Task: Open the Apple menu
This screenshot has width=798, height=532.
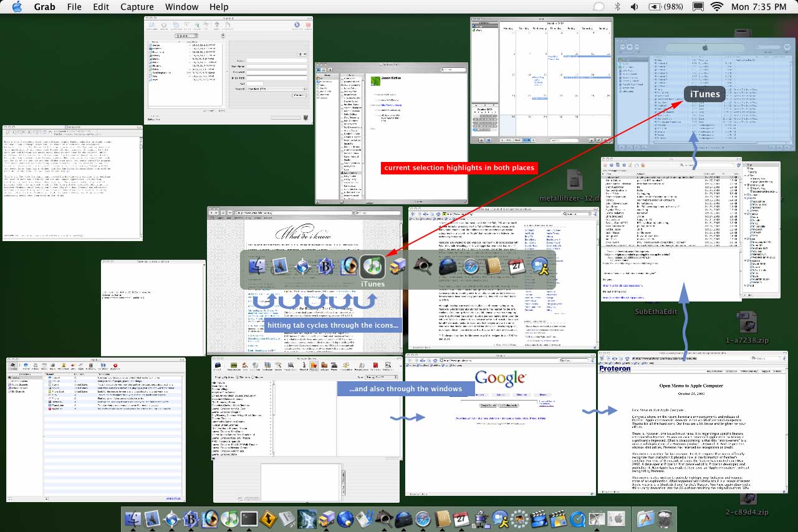Action: click(x=17, y=7)
